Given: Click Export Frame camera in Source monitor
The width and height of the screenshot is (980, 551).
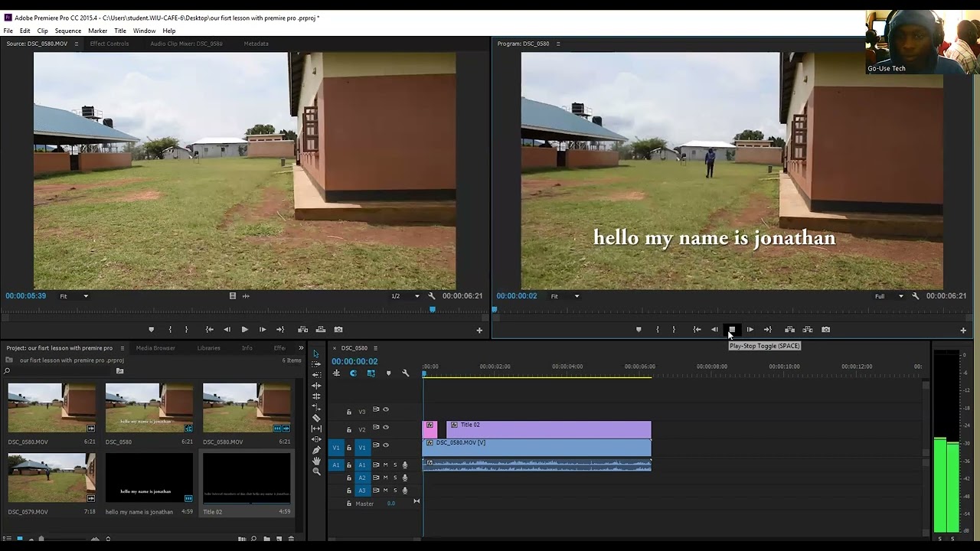Looking at the screenshot, I should tap(338, 330).
